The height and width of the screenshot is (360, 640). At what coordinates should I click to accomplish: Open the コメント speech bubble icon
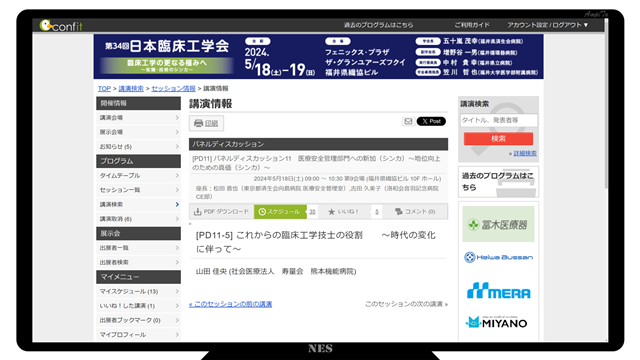(399, 211)
